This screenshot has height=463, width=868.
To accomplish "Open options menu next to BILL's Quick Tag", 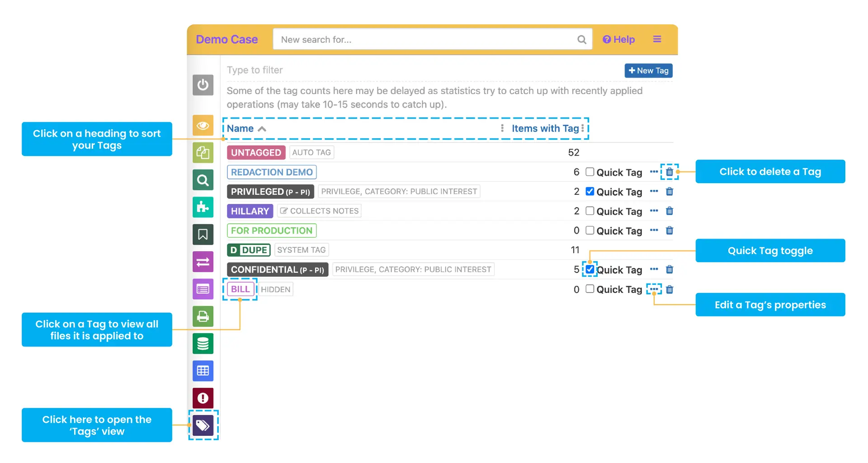I will coord(654,289).
